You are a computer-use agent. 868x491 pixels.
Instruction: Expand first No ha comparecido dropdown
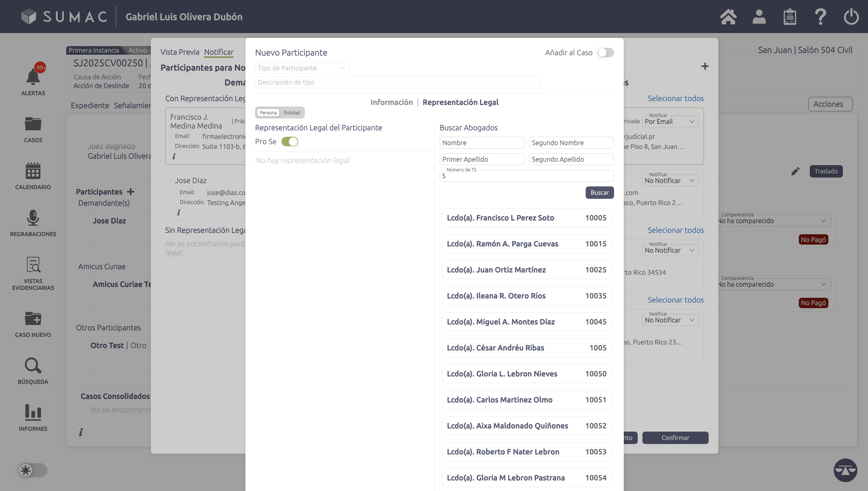[773, 221]
